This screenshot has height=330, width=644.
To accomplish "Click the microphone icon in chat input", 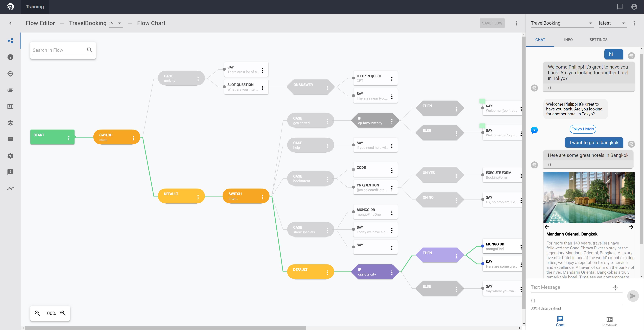I will (x=615, y=287).
